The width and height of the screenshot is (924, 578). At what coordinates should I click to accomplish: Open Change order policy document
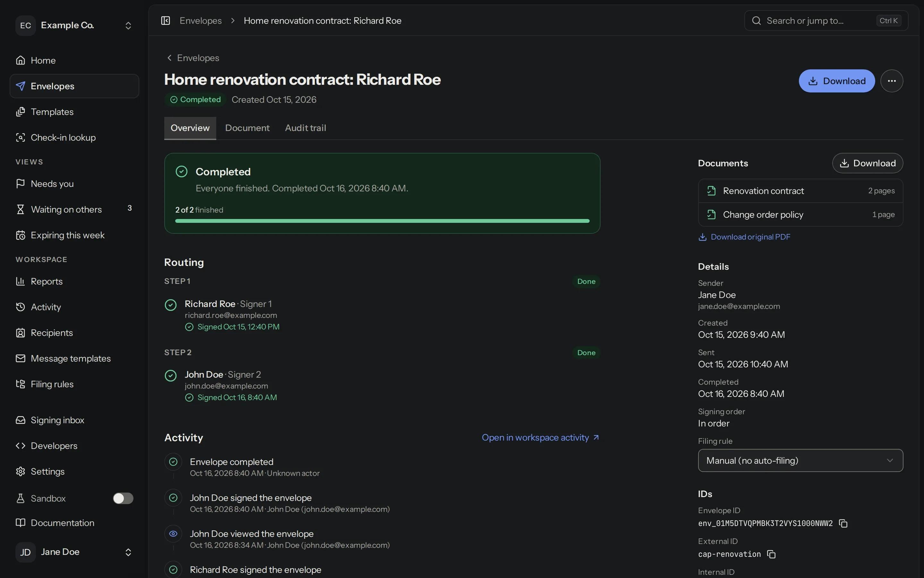800,215
